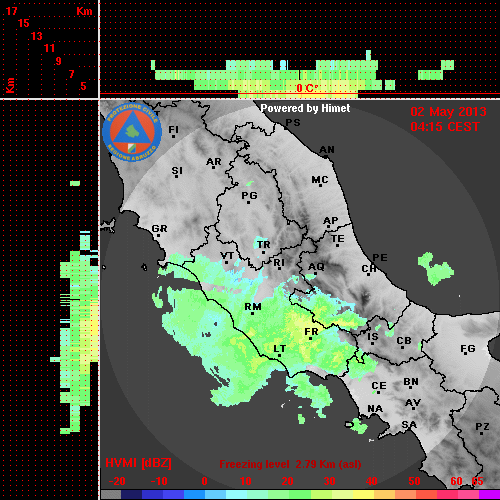This screenshot has height=500, width=500.
Task: Click the isolated radar echo over the Adriatic
Action: (435, 269)
